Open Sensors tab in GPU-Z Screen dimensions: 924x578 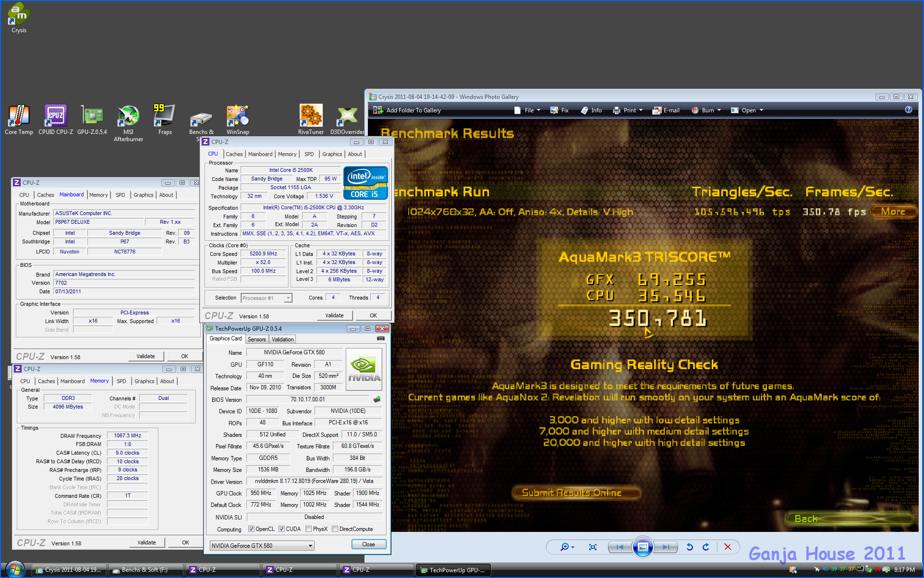click(x=256, y=339)
